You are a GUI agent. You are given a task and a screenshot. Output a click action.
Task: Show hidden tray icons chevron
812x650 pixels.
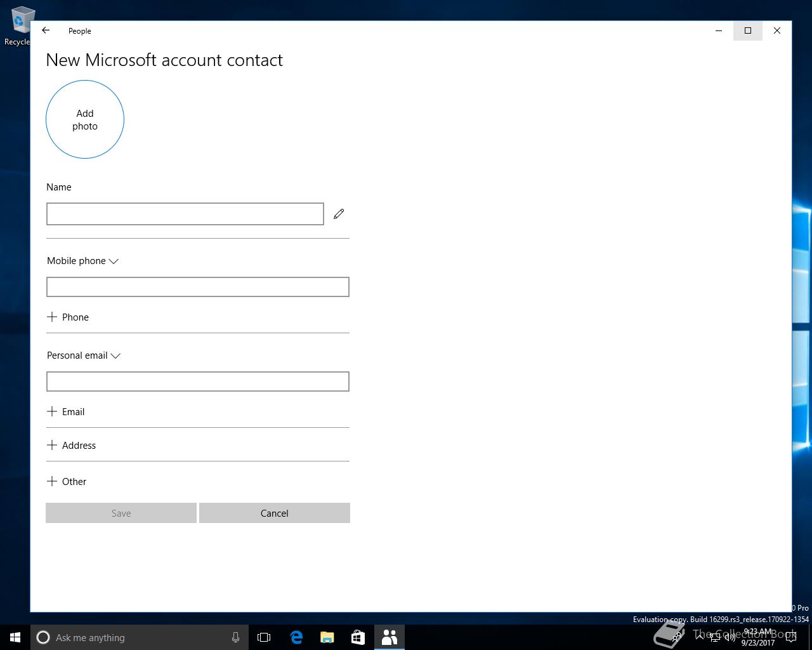[700, 637]
